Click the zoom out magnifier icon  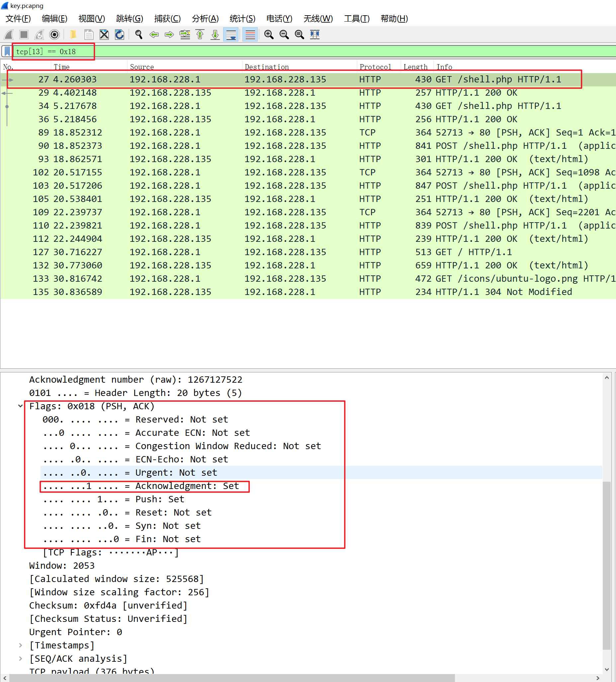click(284, 35)
